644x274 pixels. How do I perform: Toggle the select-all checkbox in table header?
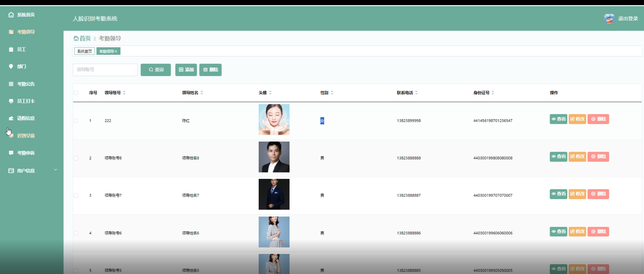pos(76,93)
